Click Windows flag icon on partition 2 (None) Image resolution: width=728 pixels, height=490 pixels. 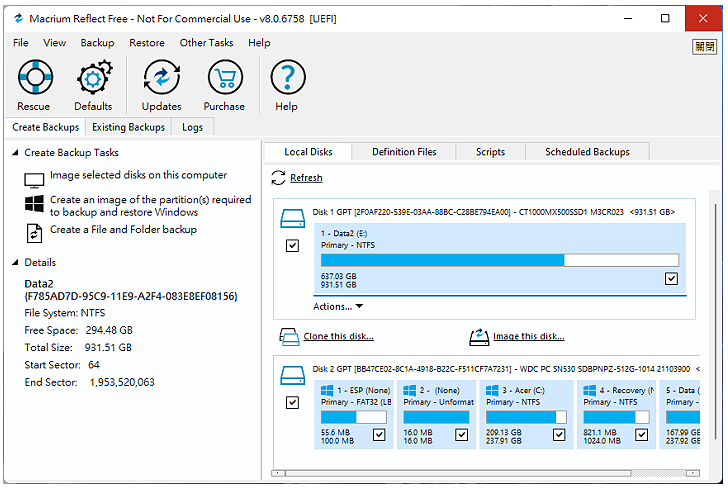pyautogui.click(x=410, y=390)
